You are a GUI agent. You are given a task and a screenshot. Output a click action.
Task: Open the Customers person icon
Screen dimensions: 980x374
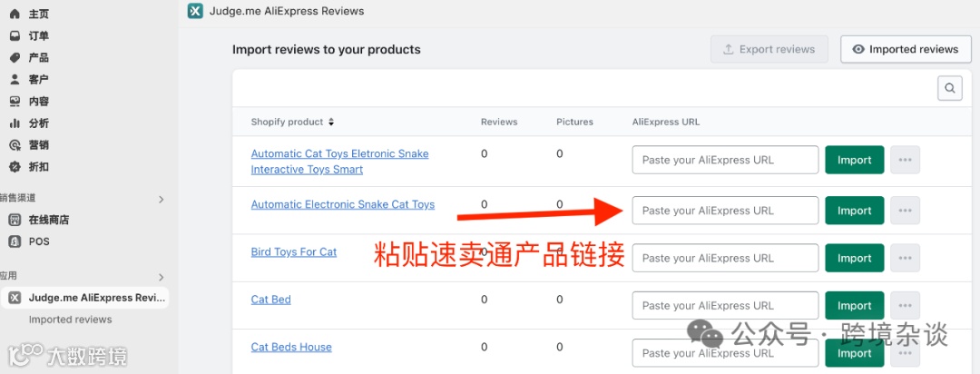(x=15, y=80)
